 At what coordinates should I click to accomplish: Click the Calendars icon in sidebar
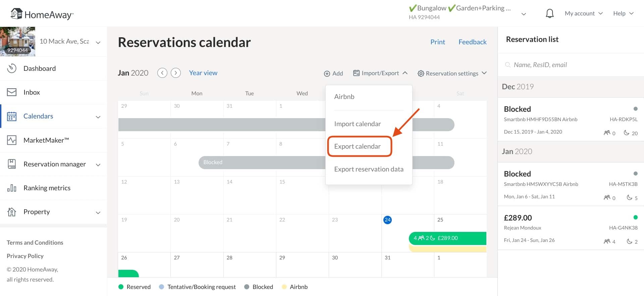[12, 116]
